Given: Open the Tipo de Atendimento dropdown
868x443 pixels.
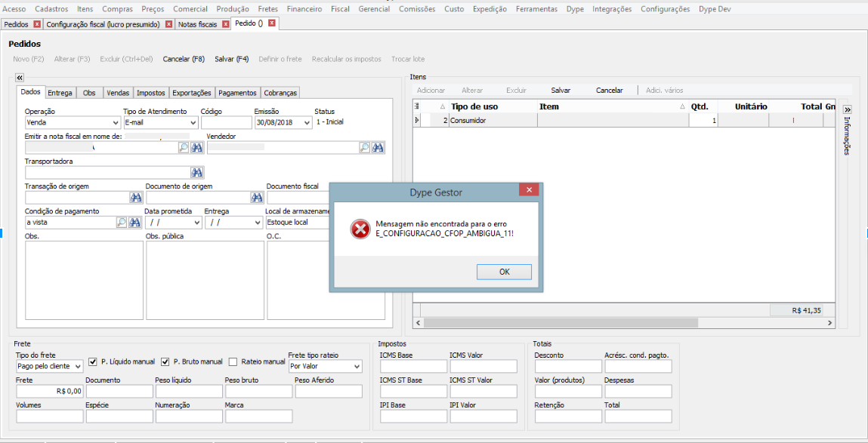Looking at the screenshot, I should [x=193, y=123].
